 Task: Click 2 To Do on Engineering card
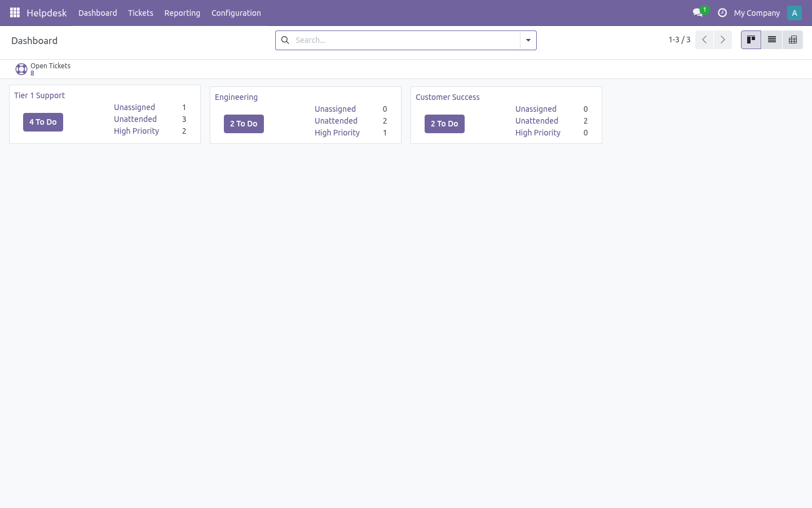coord(244,124)
